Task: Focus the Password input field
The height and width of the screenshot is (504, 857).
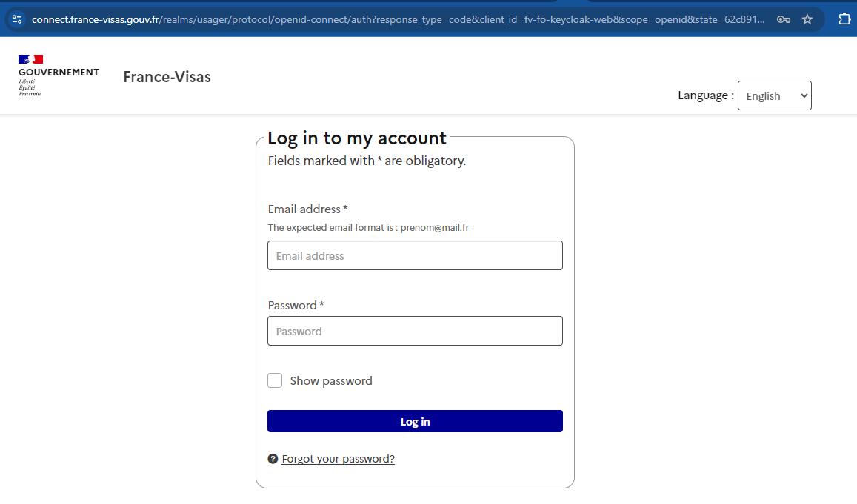Action: coord(415,331)
